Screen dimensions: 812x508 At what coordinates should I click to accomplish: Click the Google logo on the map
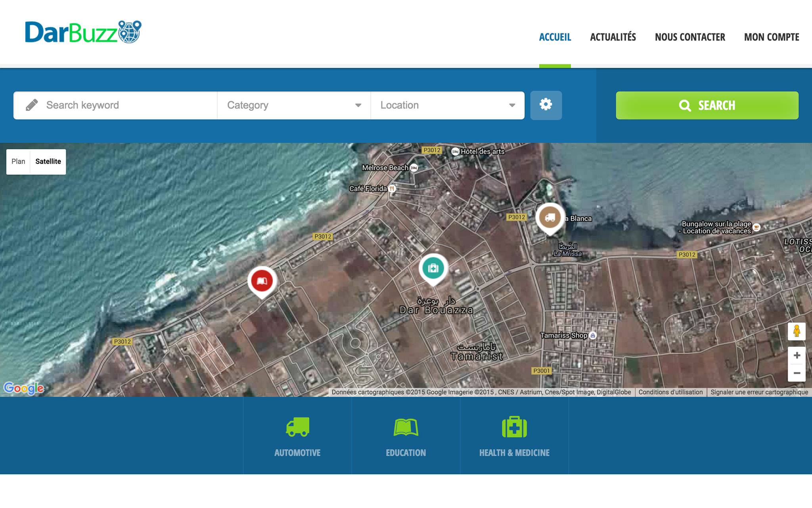(24, 388)
